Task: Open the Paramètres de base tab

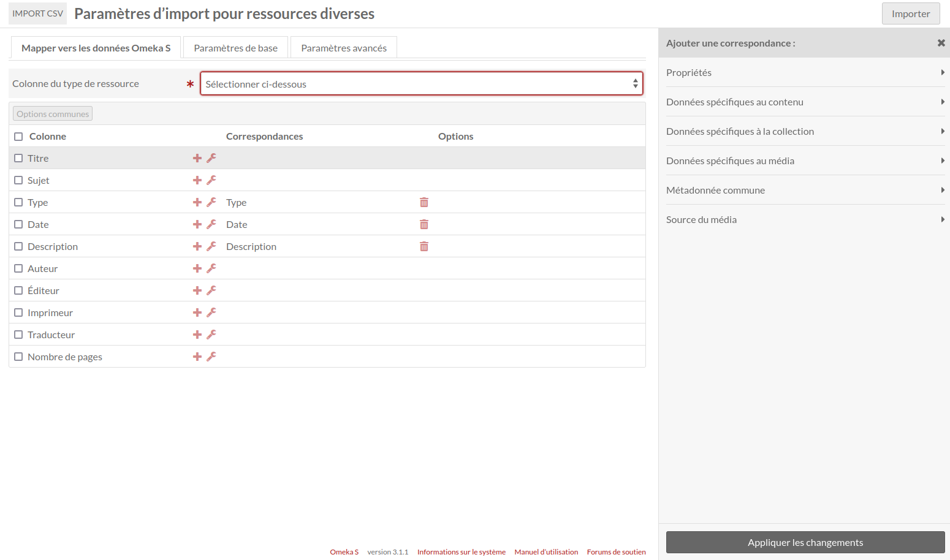Action: (236, 48)
